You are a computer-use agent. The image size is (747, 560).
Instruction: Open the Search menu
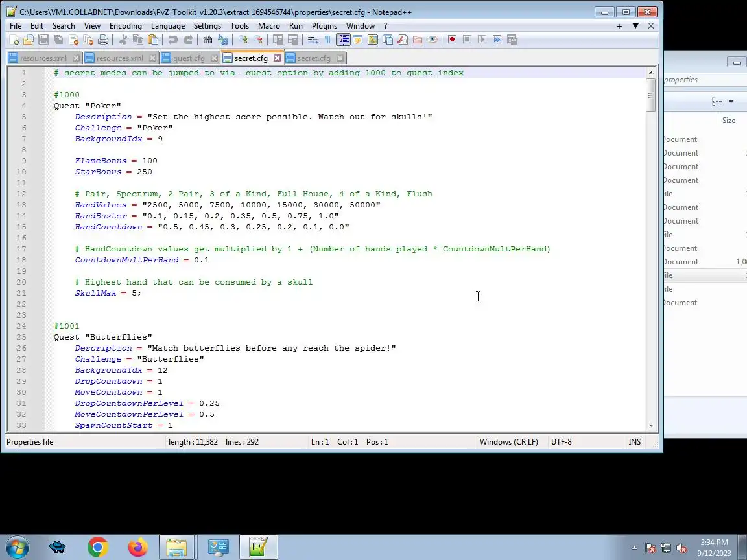[x=64, y=26]
